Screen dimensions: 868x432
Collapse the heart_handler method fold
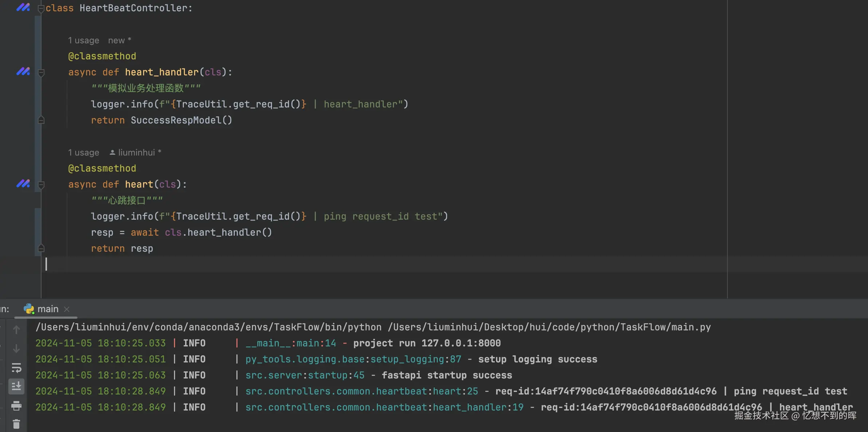[x=41, y=72]
